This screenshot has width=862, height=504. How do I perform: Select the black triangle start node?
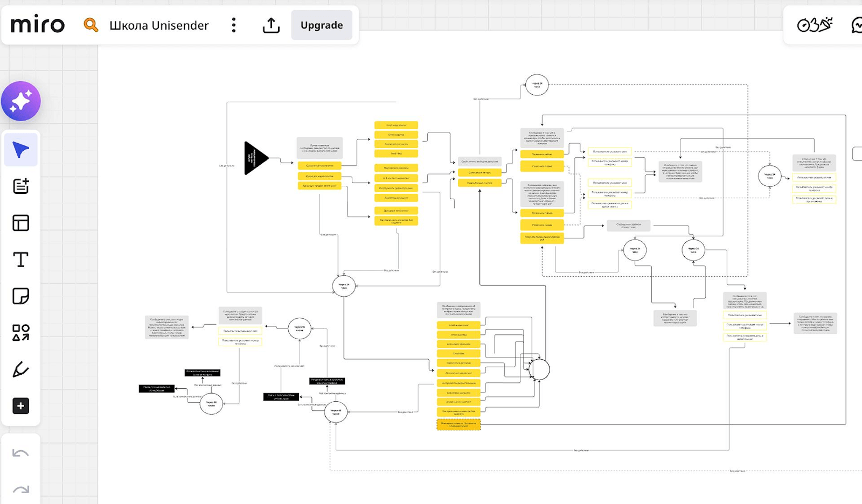(x=254, y=158)
